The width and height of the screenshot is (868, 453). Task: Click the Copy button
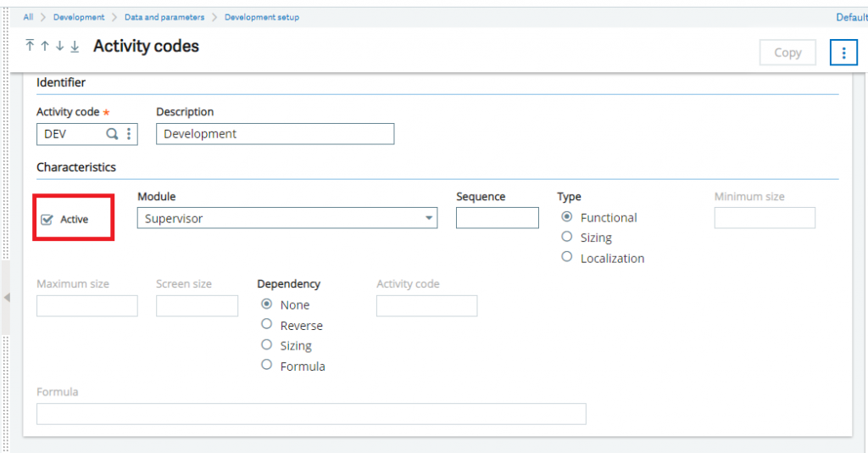787,53
